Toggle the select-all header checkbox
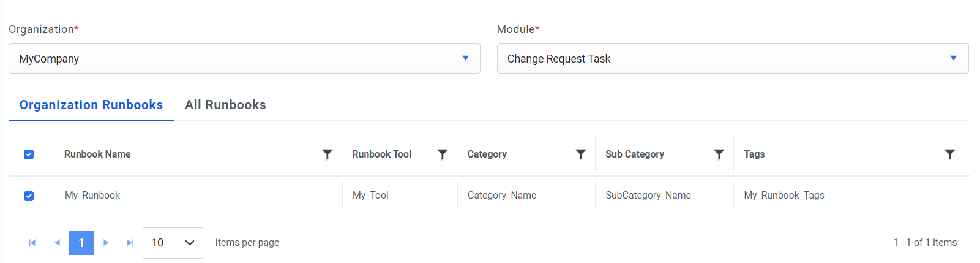Viewport: 980px width, 263px height. coord(29,154)
